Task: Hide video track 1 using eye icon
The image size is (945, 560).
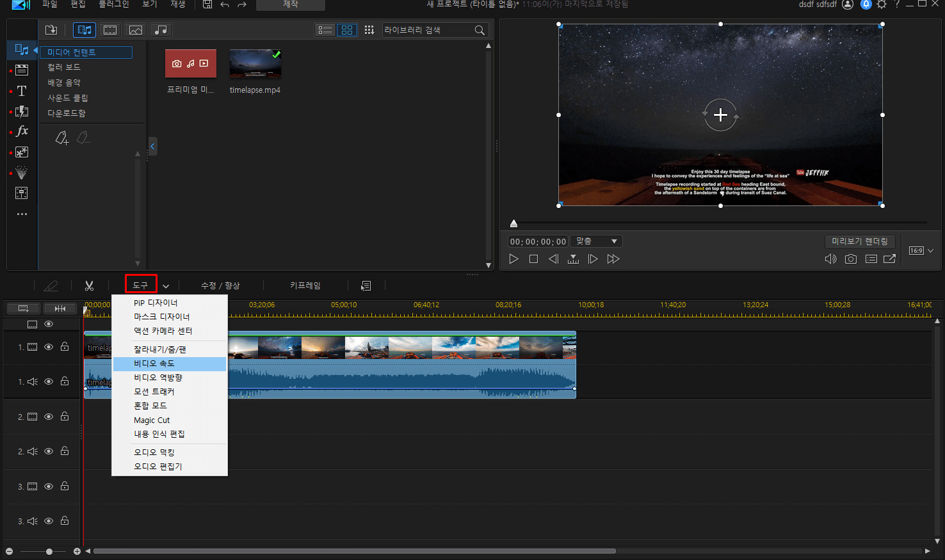Action: (49, 347)
